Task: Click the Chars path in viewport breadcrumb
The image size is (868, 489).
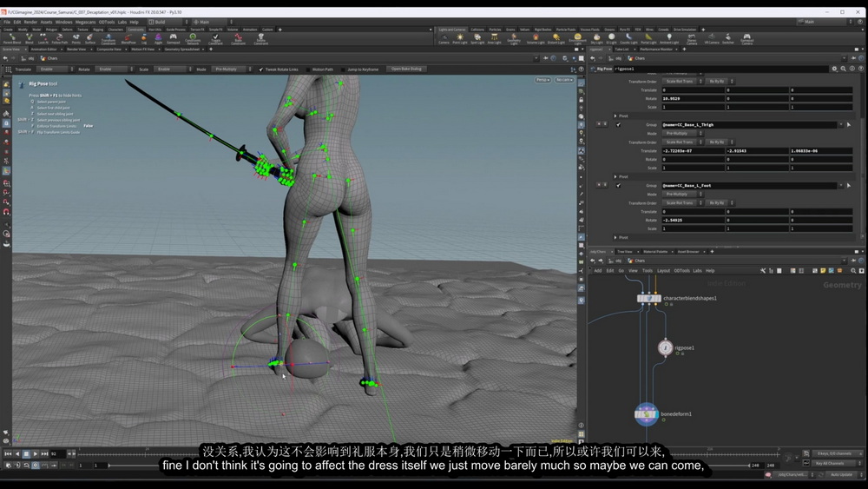Action: pos(52,58)
